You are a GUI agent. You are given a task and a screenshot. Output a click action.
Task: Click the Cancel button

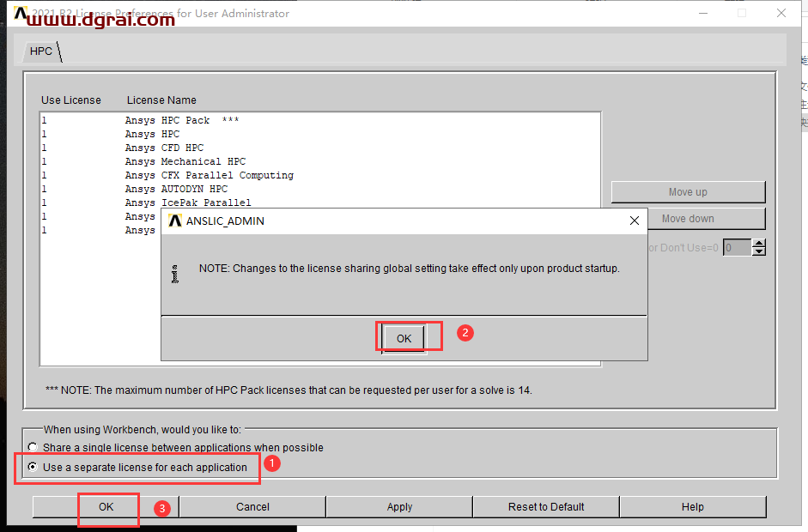[x=252, y=507]
